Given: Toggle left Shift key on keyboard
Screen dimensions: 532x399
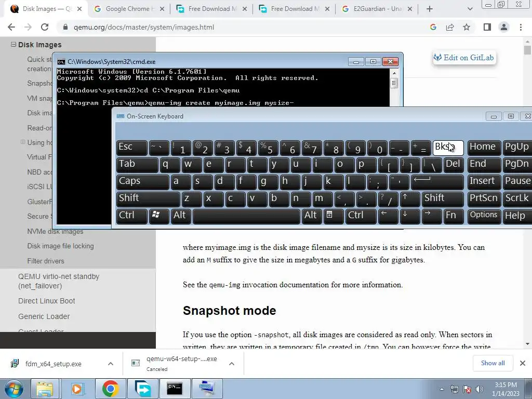Looking at the screenshot, I should (148, 199).
